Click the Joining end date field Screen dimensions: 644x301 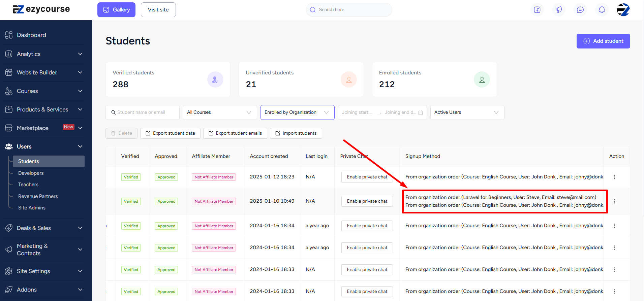(400, 112)
